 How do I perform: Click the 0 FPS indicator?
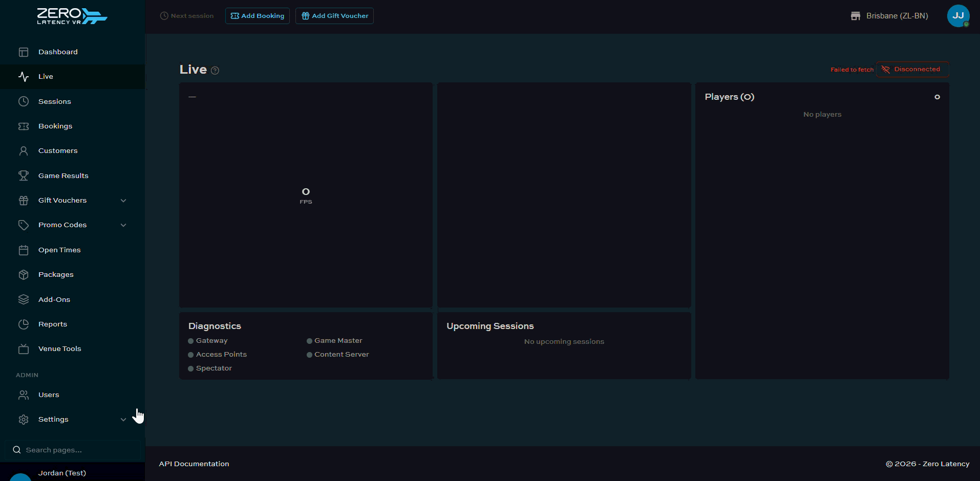[x=306, y=195]
